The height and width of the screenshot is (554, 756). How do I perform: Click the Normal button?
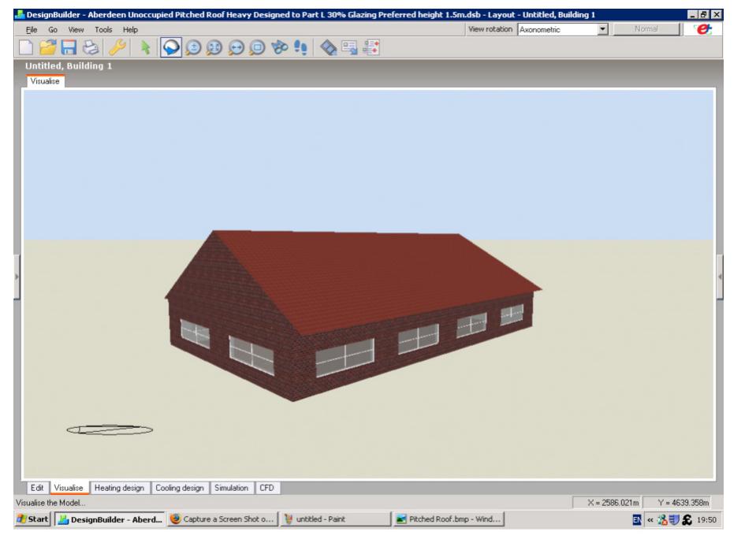point(646,29)
